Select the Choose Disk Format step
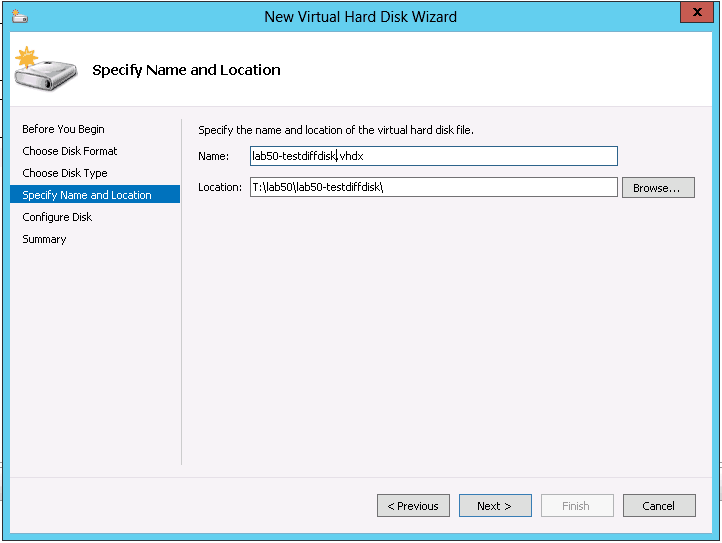Viewport: 722px width, 543px height. (70, 151)
